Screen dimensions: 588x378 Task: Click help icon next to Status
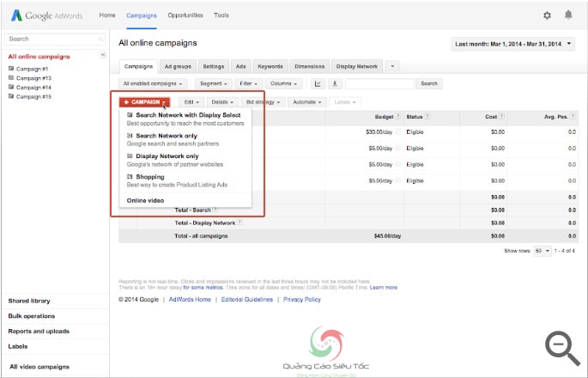pos(427,116)
